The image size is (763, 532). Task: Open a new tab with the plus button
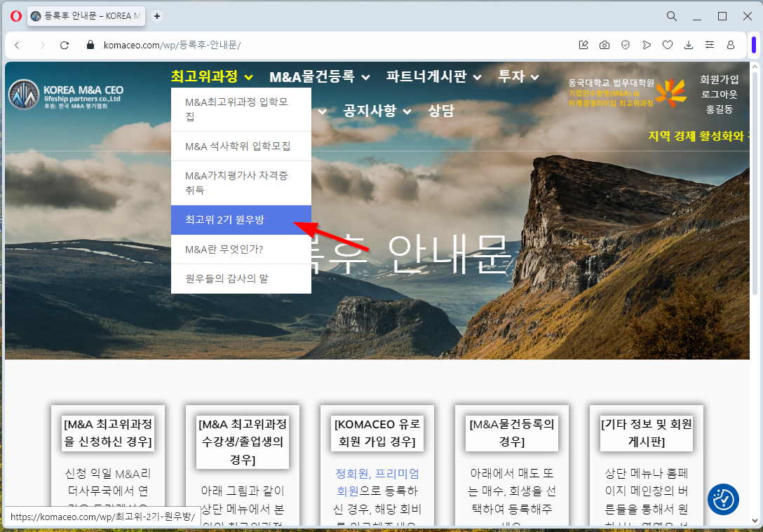157,16
